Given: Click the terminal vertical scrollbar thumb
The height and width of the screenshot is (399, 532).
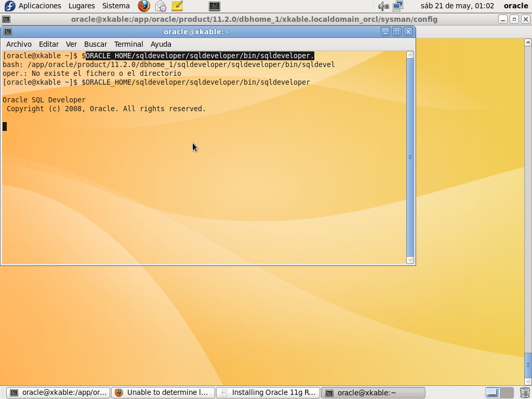Looking at the screenshot, I should [410, 157].
